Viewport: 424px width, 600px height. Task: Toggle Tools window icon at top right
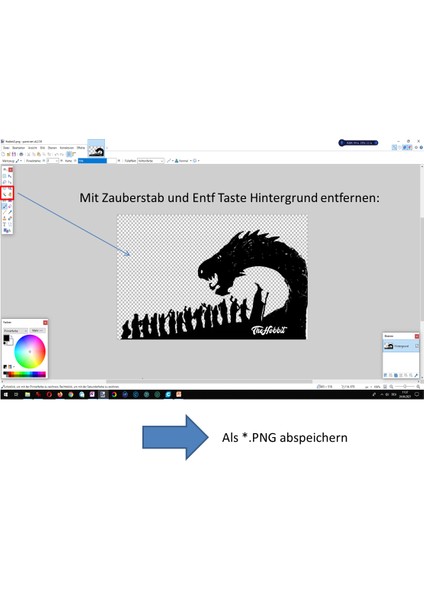tap(394, 147)
